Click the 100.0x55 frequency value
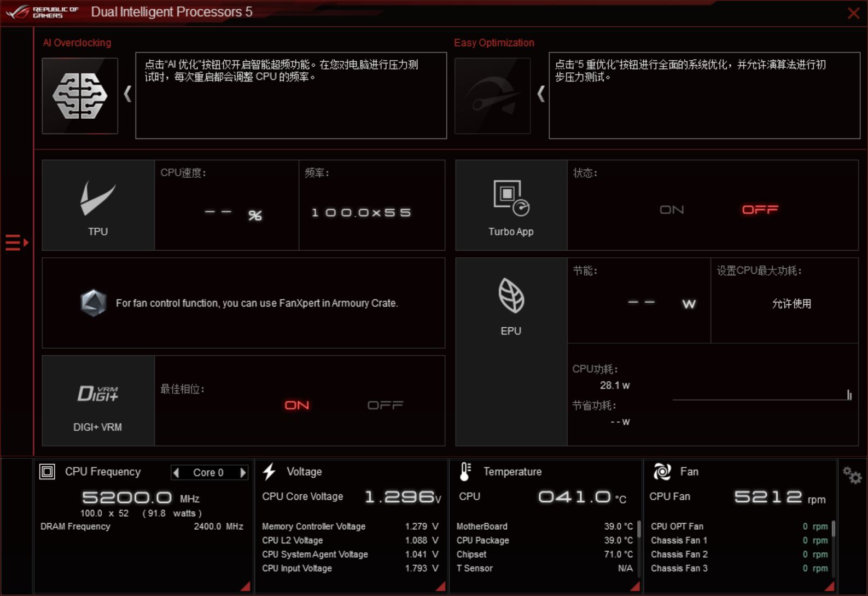This screenshot has height=596, width=868. tap(361, 212)
